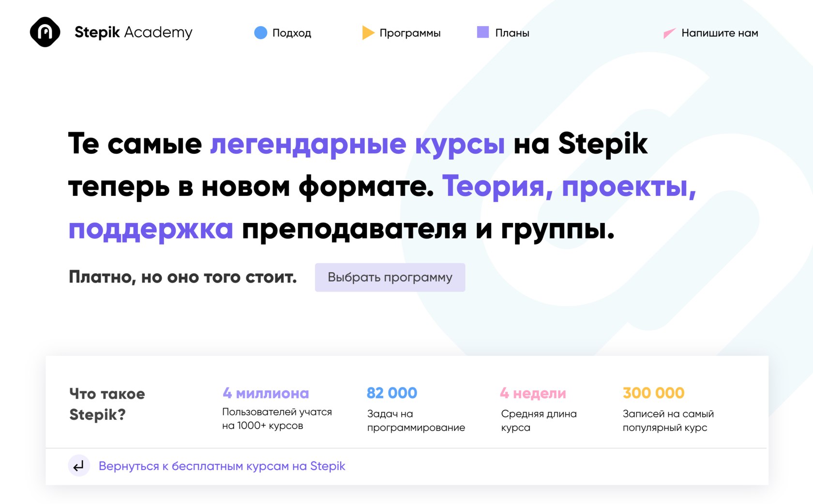Follow the Вернуться к бесплатным курсам на Stepik link
This screenshot has width=813, height=504.
point(222,466)
